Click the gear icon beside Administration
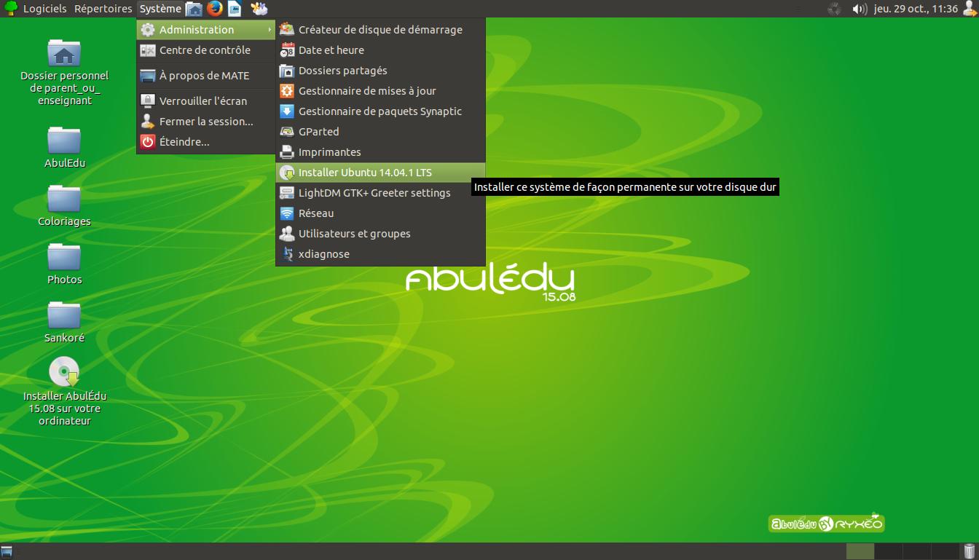The height and width of the screenshot is (560, 979). (148, 30)
